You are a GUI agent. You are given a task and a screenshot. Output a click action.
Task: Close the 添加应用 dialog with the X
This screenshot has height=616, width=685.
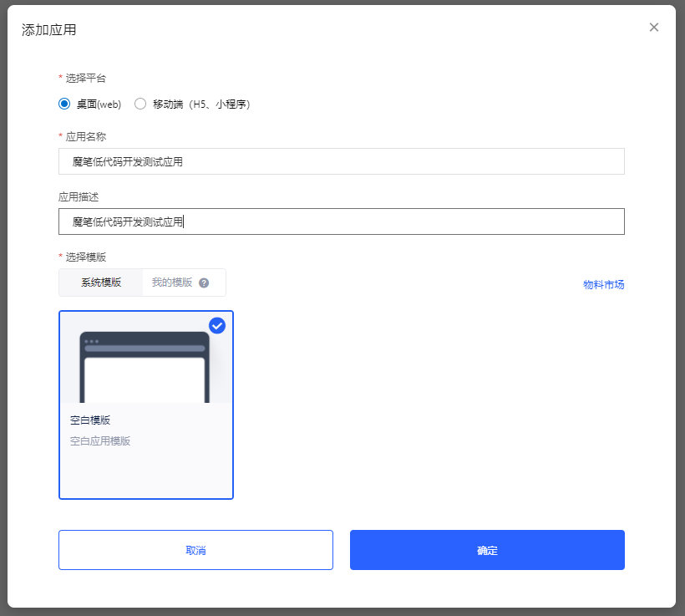[x=653, y=27]
